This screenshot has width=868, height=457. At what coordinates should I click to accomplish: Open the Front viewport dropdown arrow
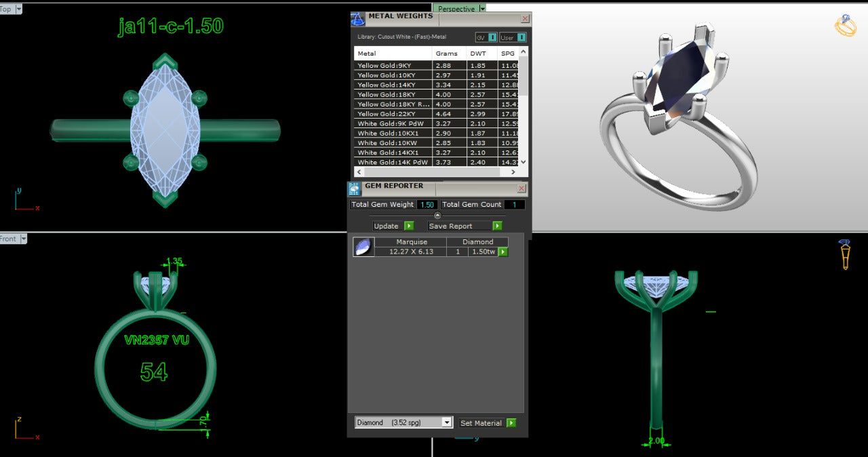[23, 239]
